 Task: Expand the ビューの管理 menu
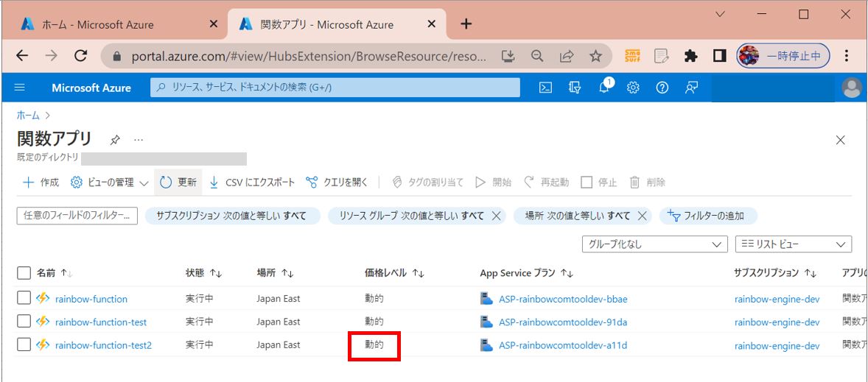pyautogui.click(x=109, y=183)
